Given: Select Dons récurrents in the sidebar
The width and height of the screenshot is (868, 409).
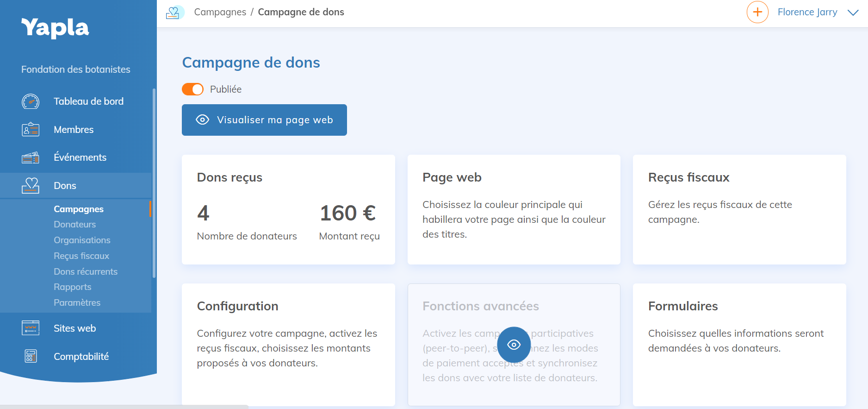Looking at the screenshot, I should [86, 272].
